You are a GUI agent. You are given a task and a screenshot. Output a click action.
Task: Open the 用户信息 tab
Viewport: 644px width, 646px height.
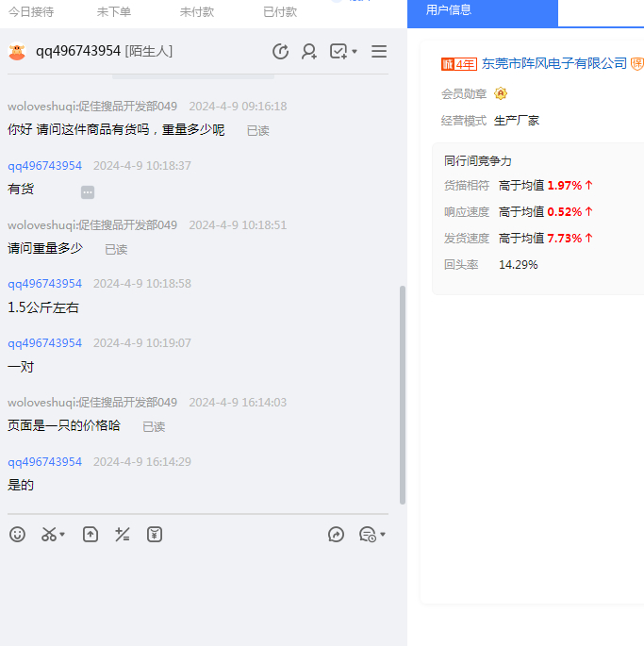coord(449,10)
